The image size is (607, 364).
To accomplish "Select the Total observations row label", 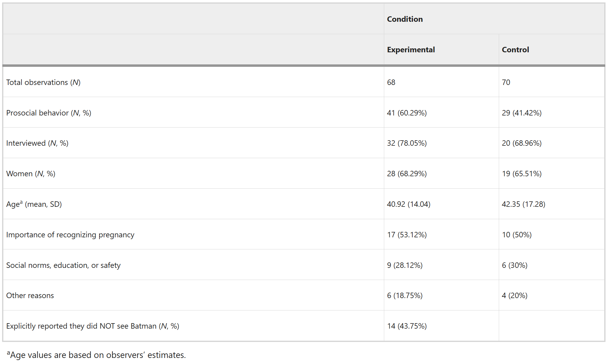I will click(43, 82).
